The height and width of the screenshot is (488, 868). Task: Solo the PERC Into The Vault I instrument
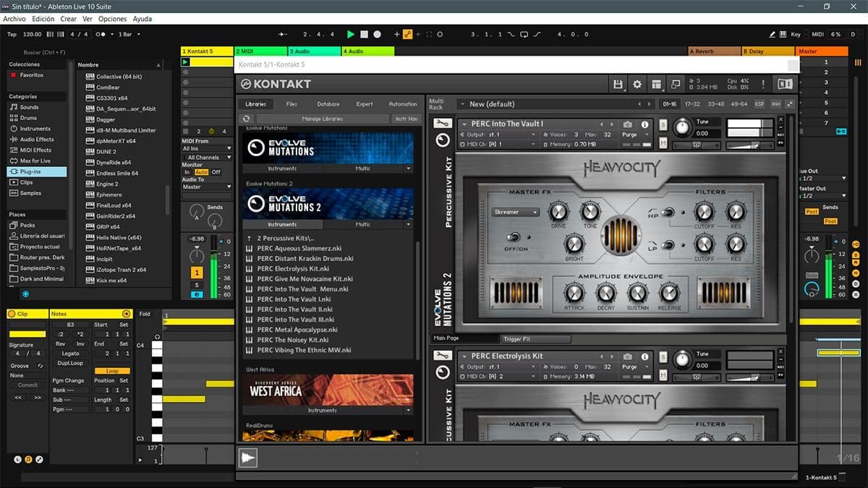(663, 124)
